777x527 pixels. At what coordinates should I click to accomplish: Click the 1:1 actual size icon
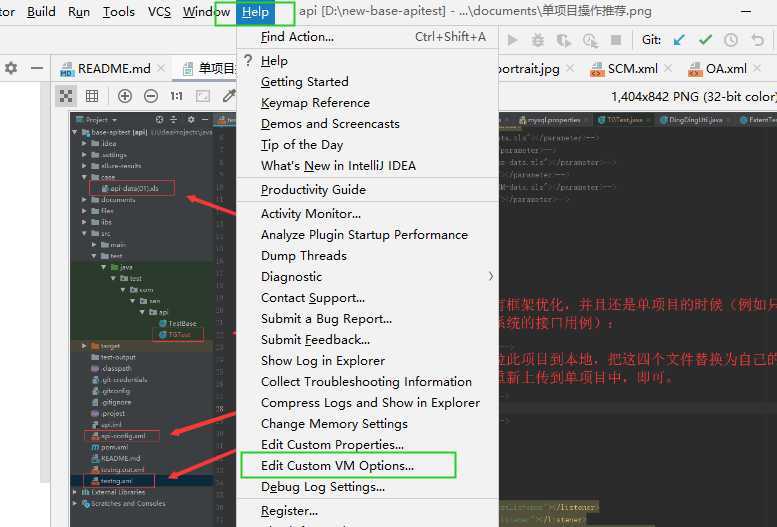coord(176,96)
